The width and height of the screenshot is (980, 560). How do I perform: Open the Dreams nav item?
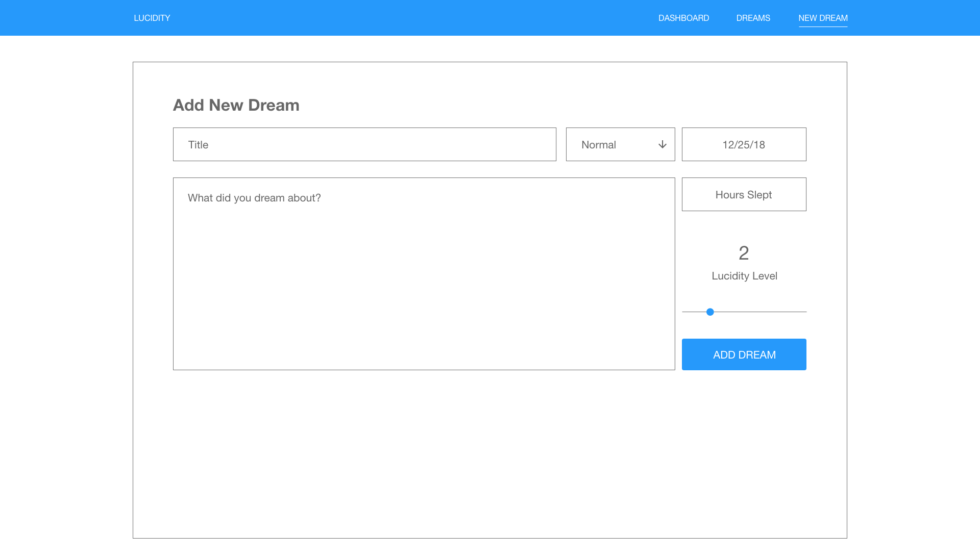[x=753, y=18]
